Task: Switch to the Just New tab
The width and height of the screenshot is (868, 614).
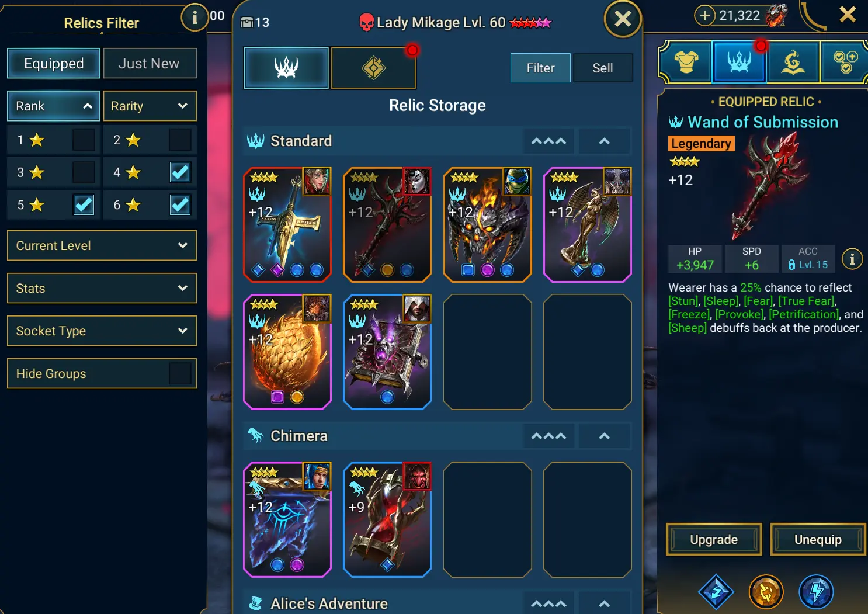Action: (149, 63)
